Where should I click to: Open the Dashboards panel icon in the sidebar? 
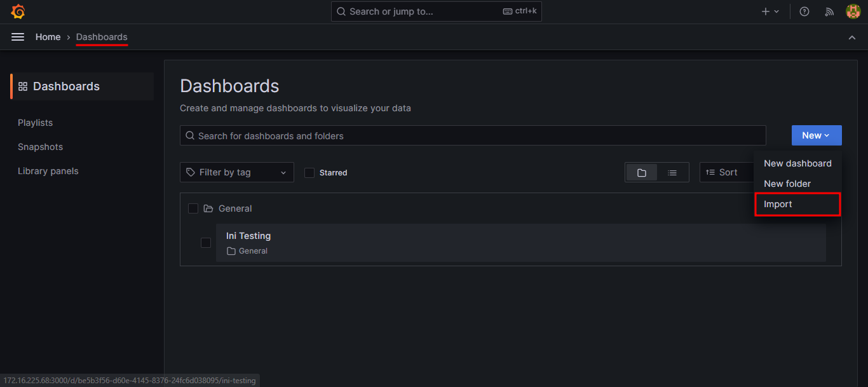[x=24, y=86]
